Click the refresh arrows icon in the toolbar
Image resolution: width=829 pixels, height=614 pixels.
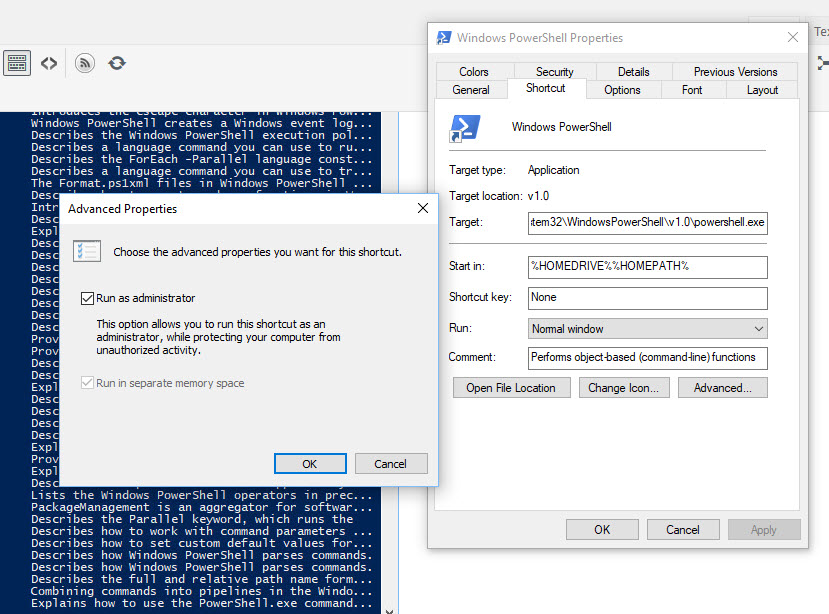[117, 63]
